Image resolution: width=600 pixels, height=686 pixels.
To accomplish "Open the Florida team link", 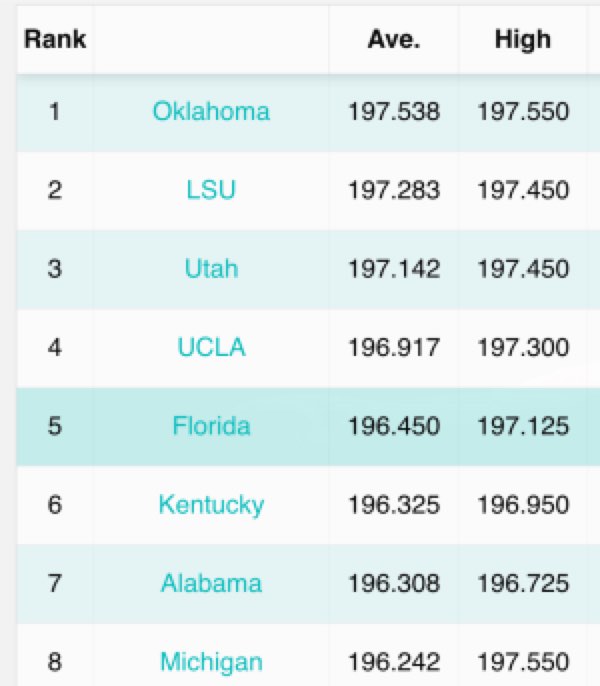I will [x=211, y=426].
